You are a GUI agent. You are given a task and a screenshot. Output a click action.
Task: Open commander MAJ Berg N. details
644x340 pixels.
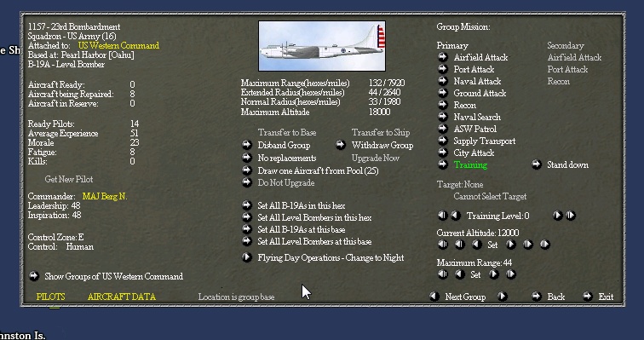(x=105, y=196)
